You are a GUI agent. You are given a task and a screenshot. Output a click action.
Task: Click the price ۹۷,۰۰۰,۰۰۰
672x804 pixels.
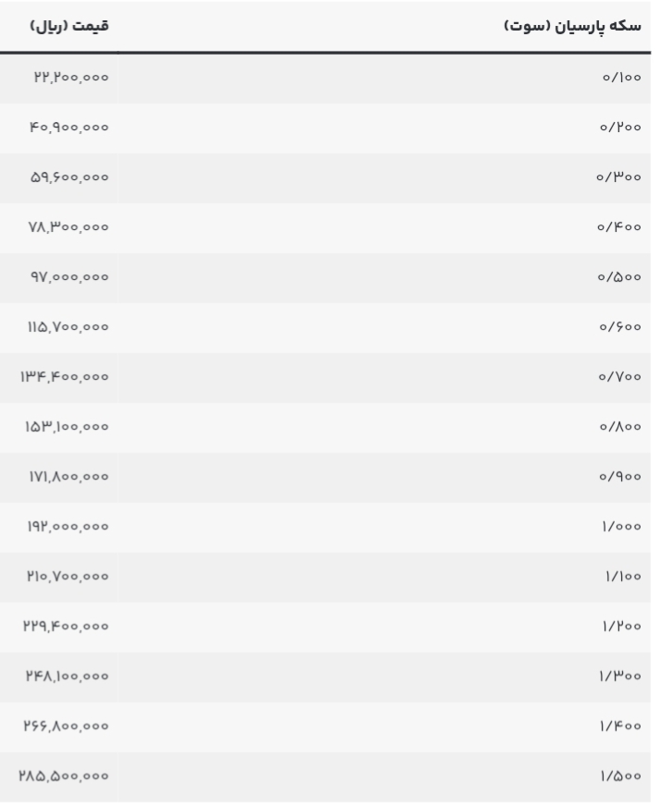[69, 277]
